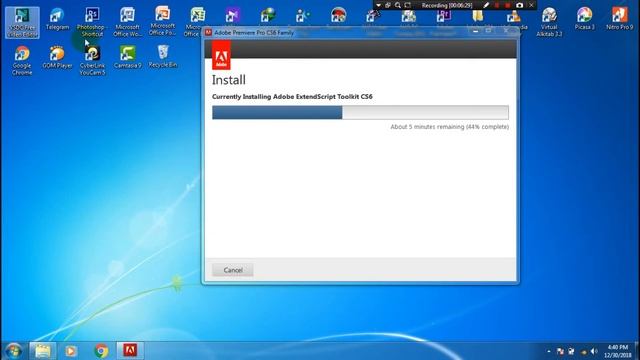
Task: Select Camtasia 9 desktop icon
Action: pos(127,57)
